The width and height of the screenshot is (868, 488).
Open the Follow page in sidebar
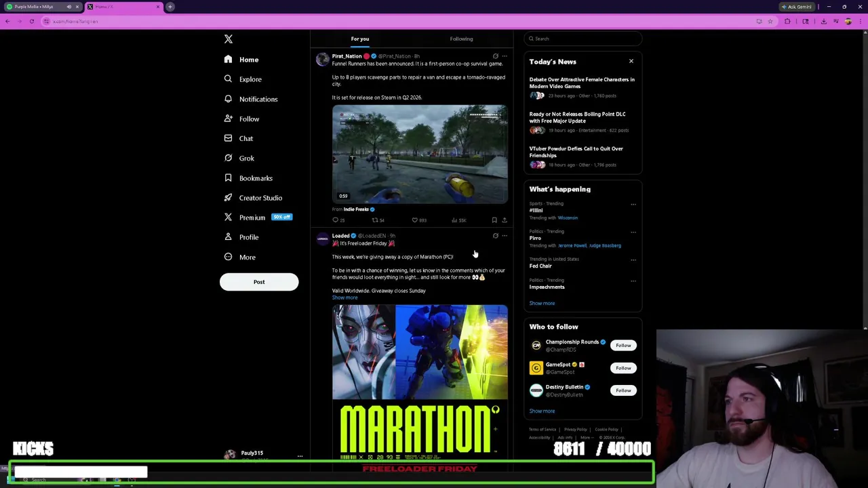point(242,119)
